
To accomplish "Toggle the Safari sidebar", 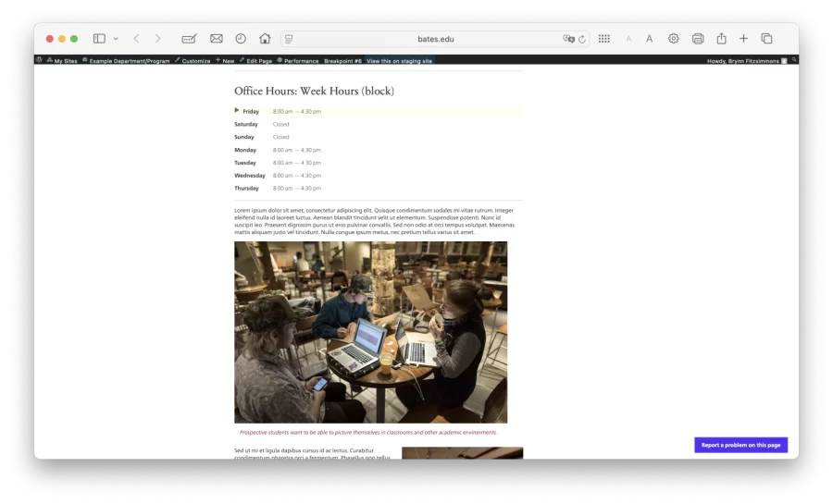I will pyautogui.click(x=99, y=38).
